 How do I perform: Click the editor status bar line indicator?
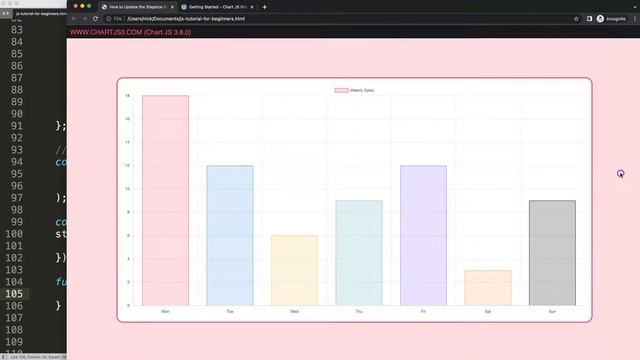38,357
